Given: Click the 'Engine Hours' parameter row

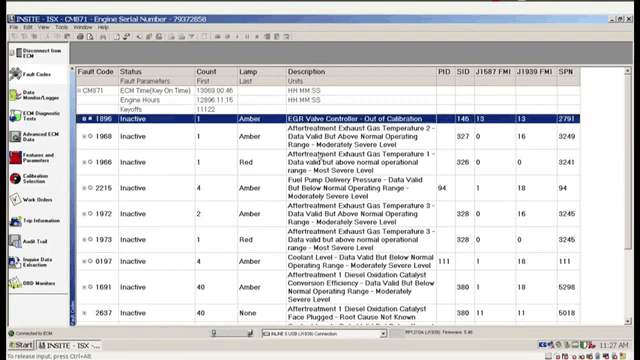Looking at the screenshot, I should click(x=328, y=100).
